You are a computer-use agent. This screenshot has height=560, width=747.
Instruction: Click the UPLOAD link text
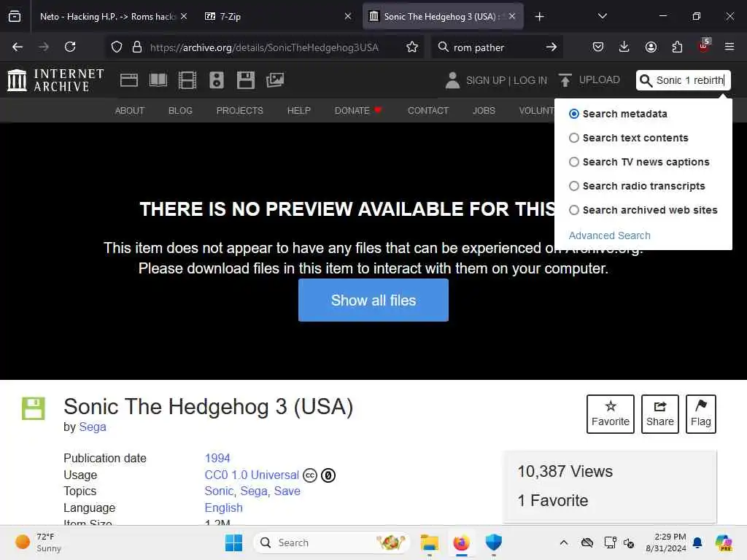coord(600,79)
